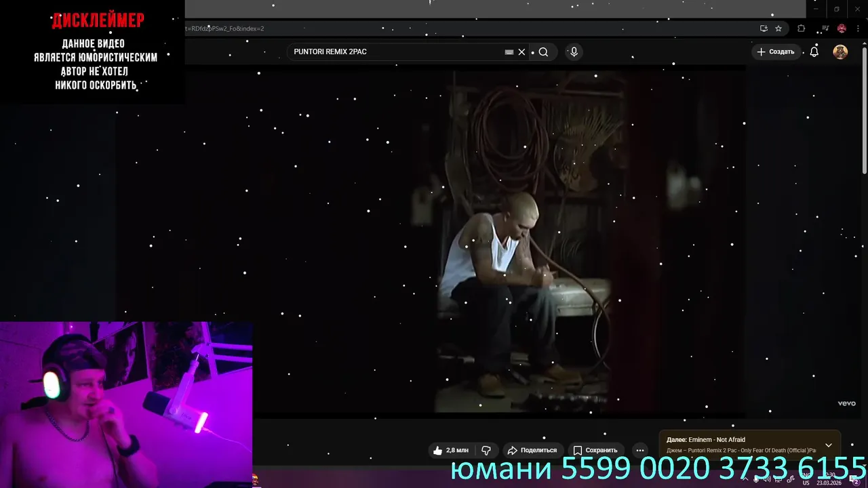Image resolution: width=868 pixels, height=488 pixels.
Task: Click the install app icon in the address bar
Action: 764,28
